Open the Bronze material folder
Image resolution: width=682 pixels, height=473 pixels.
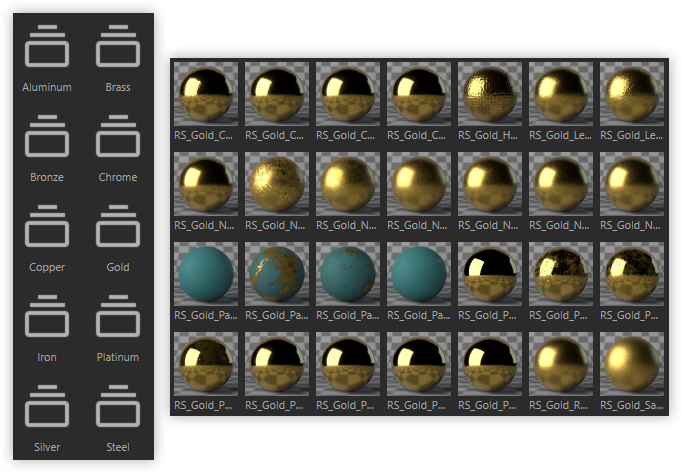click(x=47, y=136)
